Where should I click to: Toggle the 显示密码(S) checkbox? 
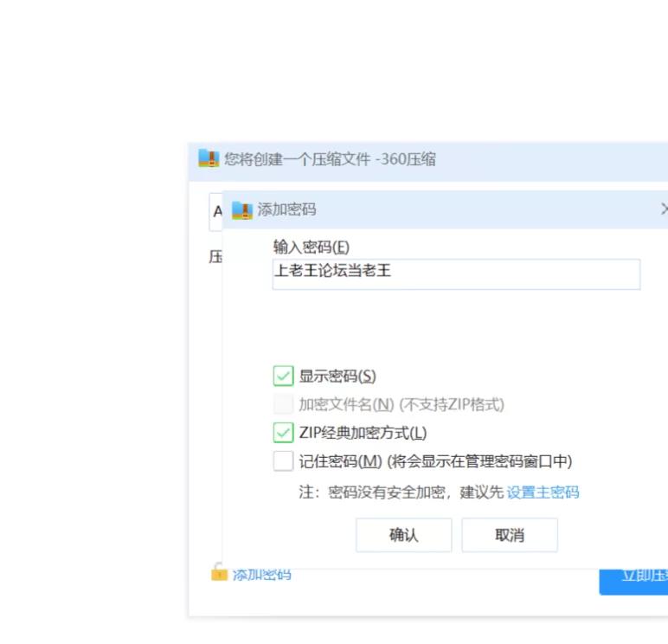(283, 376)
